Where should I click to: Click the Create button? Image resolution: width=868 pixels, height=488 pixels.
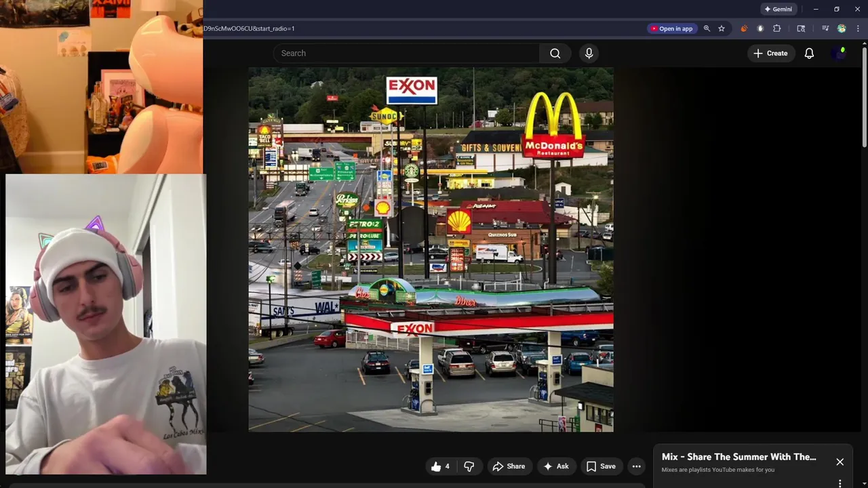coord(770,54)
